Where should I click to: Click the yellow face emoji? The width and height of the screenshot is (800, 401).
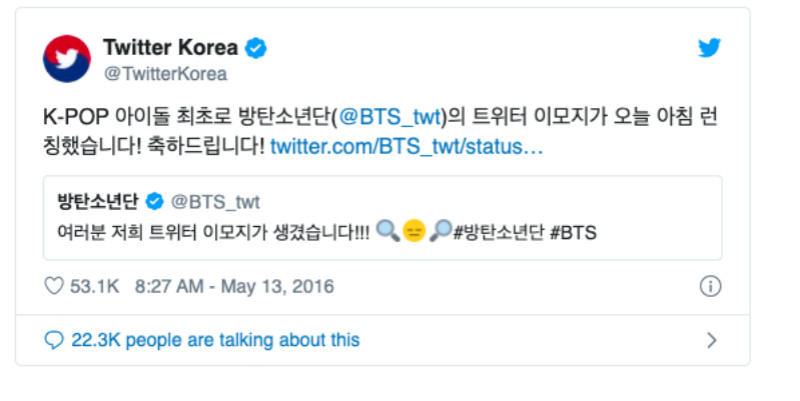[414, 232]
